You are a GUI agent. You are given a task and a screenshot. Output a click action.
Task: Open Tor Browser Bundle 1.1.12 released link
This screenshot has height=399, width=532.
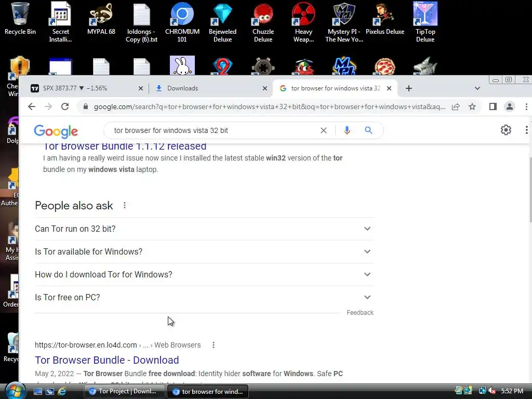[x=125, y=146]
